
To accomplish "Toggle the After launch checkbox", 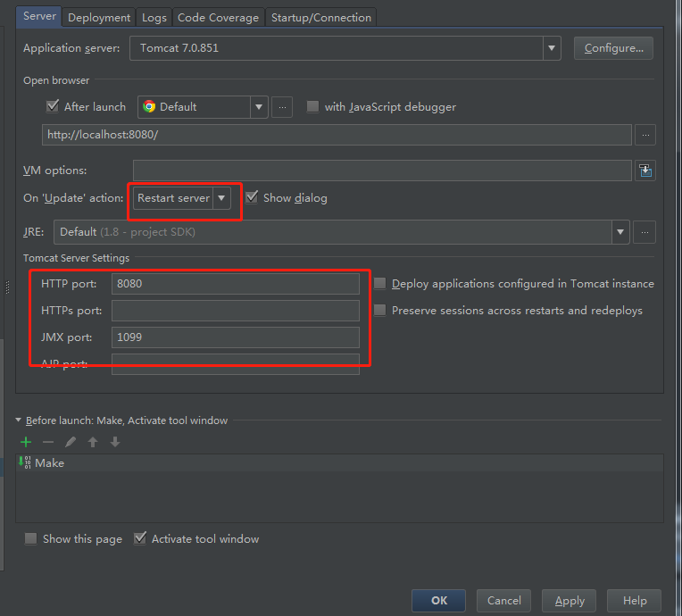I will coord(53,106).
